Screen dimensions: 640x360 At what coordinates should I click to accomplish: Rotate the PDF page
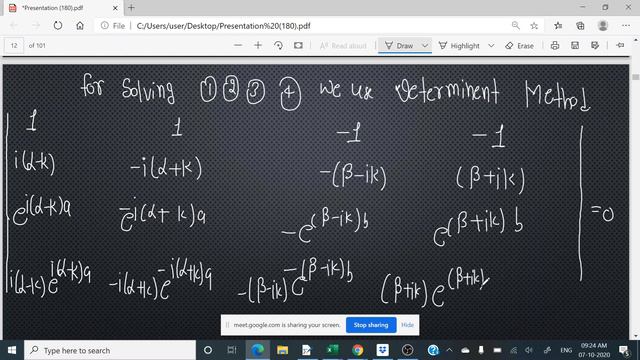click(278, 45)
